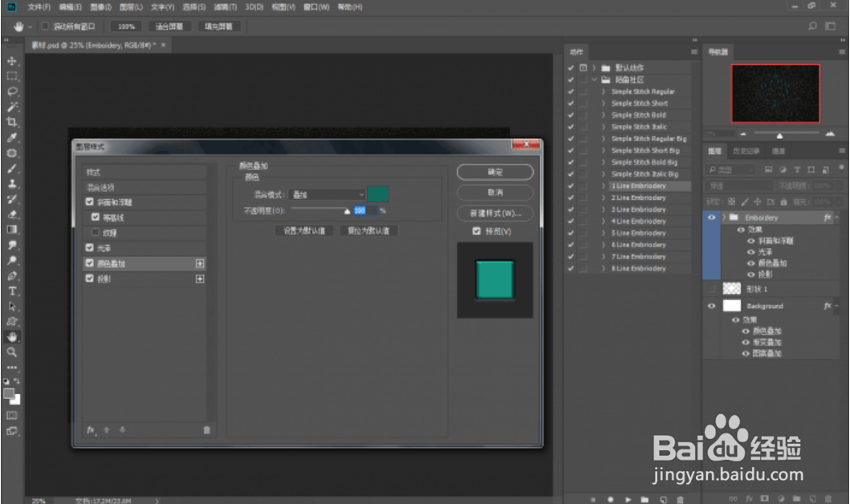Click the 新建样式(W)... button
The image size is (850, 504).
(495, 213)
